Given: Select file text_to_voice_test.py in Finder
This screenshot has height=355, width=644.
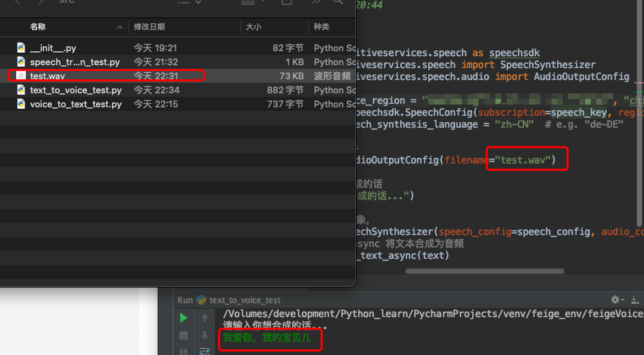Looking at the screenshot, I should point(76,90).
